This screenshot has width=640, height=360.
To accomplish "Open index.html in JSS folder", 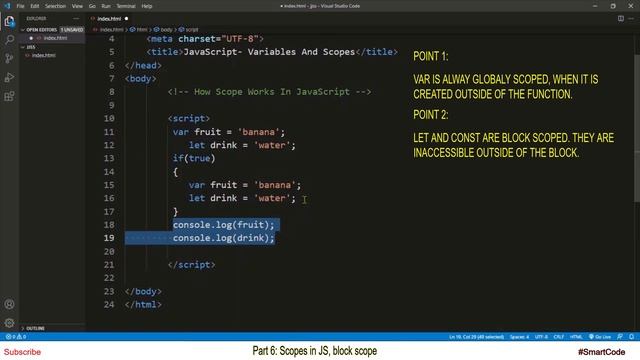I will [44, 55].
